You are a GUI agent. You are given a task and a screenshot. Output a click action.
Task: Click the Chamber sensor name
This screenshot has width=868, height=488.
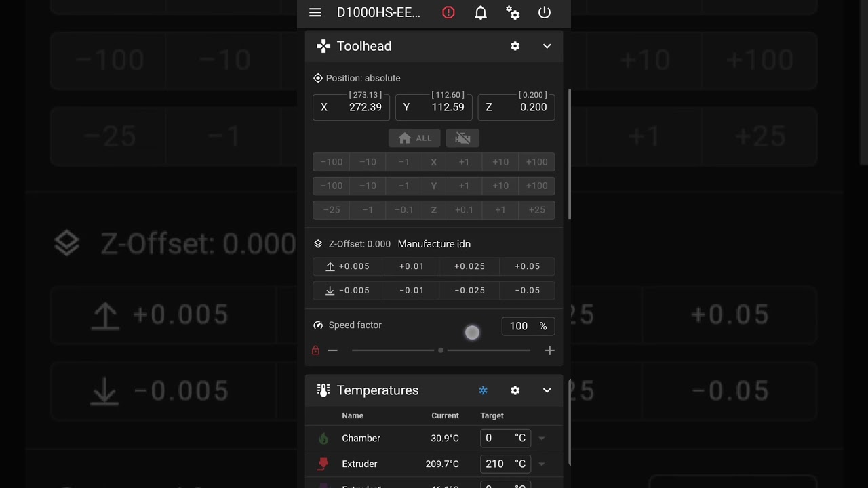tap(361, 439)
